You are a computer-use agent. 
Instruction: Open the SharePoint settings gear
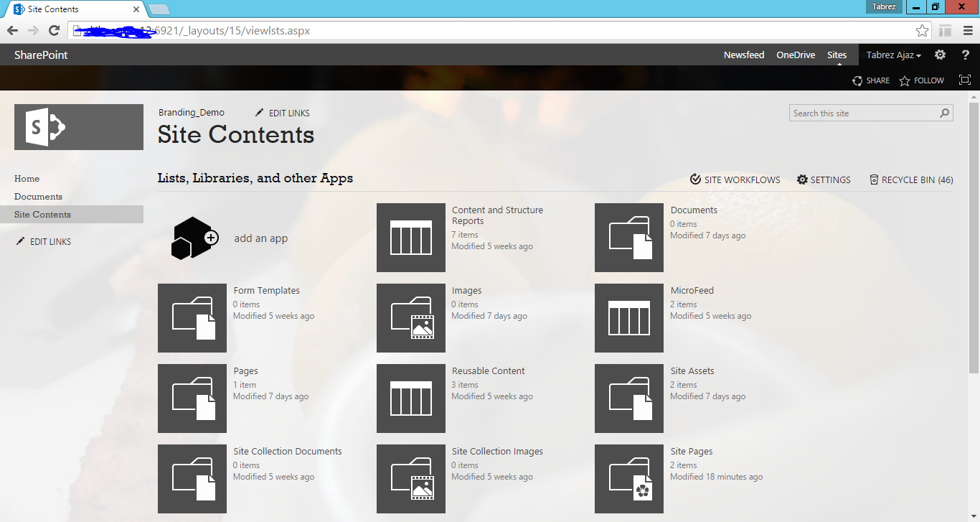[940, 55]
